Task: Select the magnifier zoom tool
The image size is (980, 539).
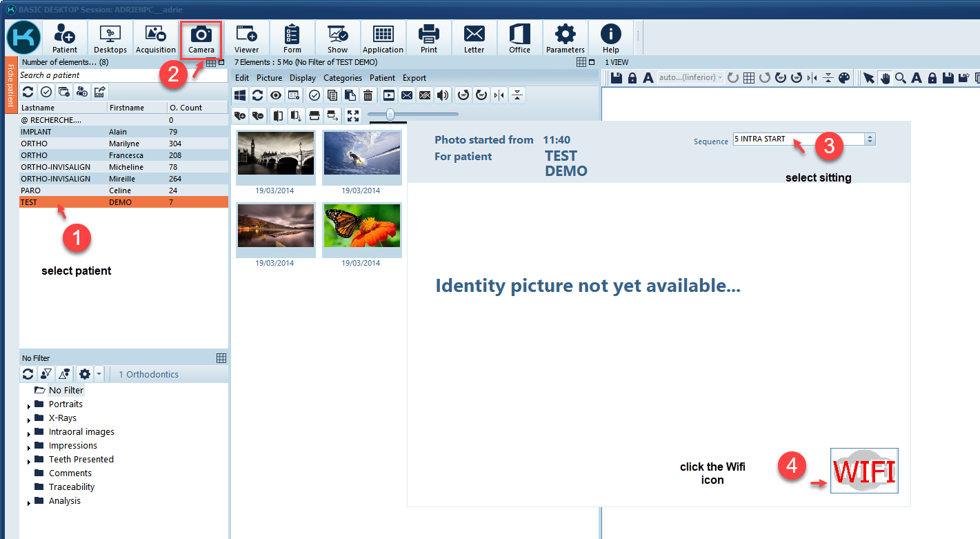Action: click(900, 78)
